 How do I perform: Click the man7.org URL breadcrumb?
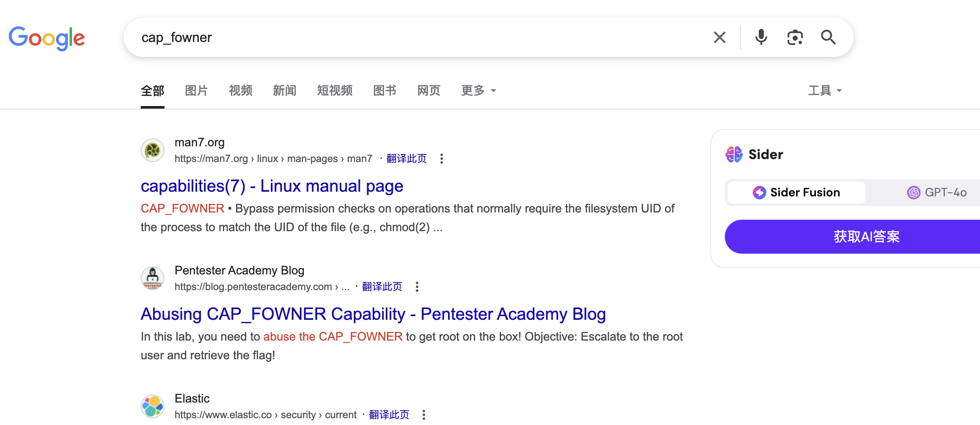pyautogui.click(x=273, y=159)
